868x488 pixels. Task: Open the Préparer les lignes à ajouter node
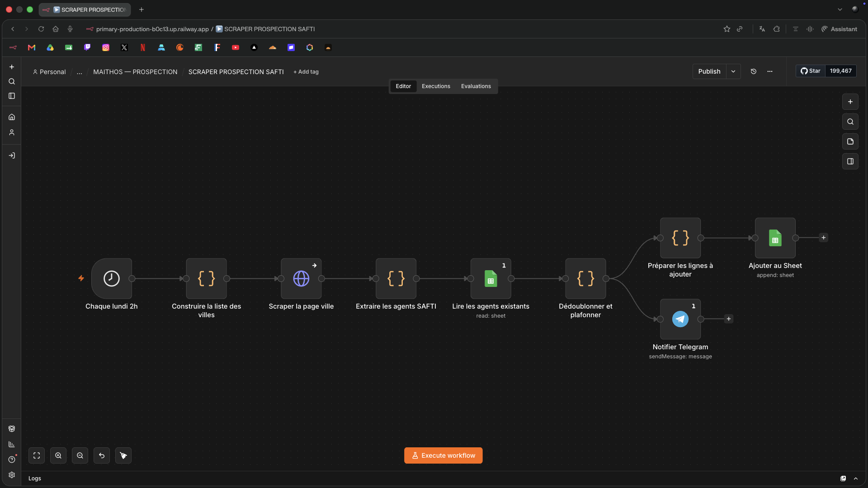pyautogui.click(x=680, y=238)
